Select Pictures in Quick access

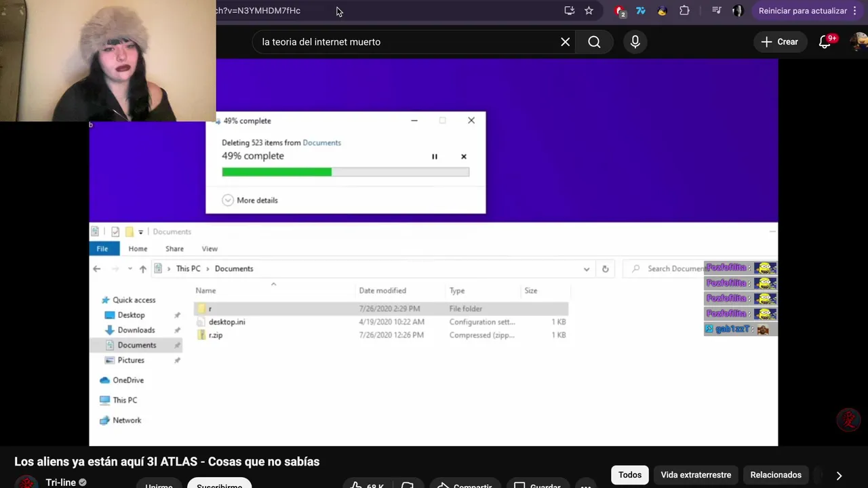point(130,361)
